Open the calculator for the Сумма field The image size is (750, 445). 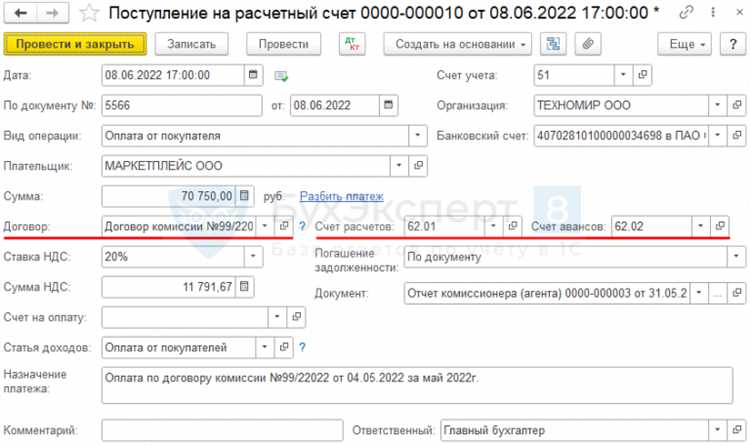click(244, 196)
